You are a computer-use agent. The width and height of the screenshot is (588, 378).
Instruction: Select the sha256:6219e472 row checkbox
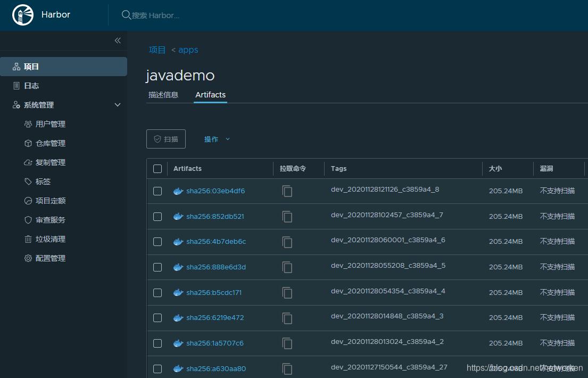point(158,318)
